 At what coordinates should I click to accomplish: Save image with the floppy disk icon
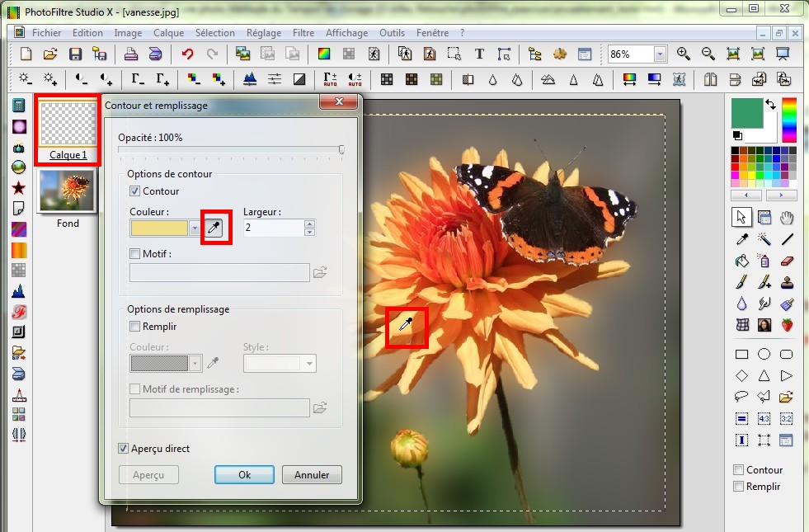coord(75,54)
